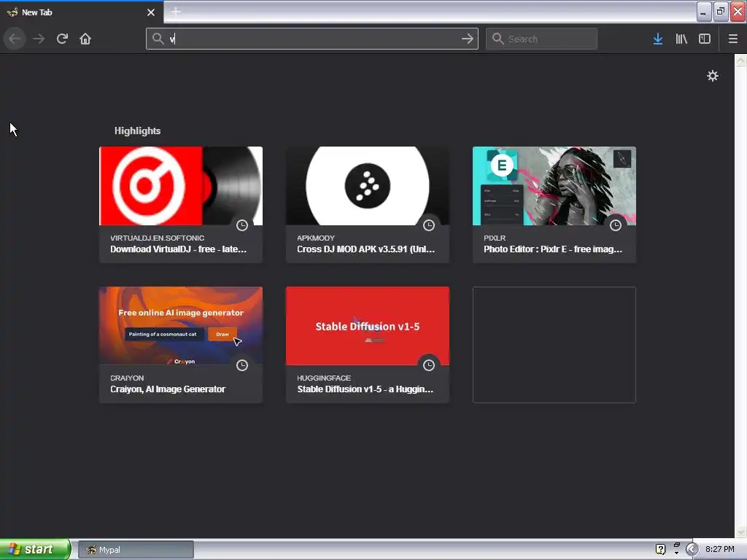Screen dimensions: 747x560
Task: Click the magnifier icon in address bar
Action: (158, 39)
